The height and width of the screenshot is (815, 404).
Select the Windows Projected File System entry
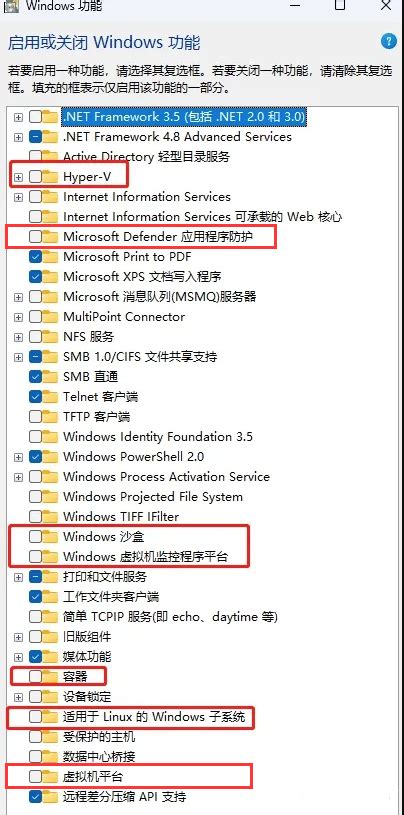click(153, 497)
